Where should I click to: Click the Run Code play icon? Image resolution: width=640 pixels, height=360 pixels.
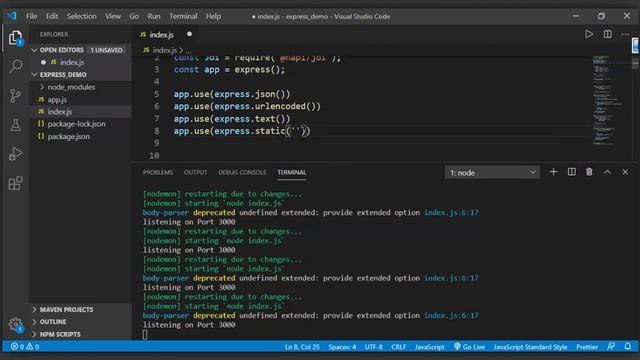(x=589, y=34)
